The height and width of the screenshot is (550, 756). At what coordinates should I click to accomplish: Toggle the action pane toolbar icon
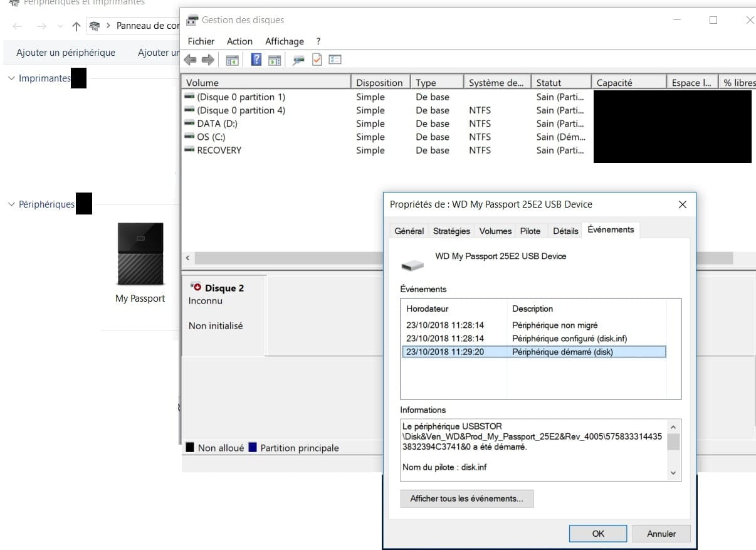point(275,60)
